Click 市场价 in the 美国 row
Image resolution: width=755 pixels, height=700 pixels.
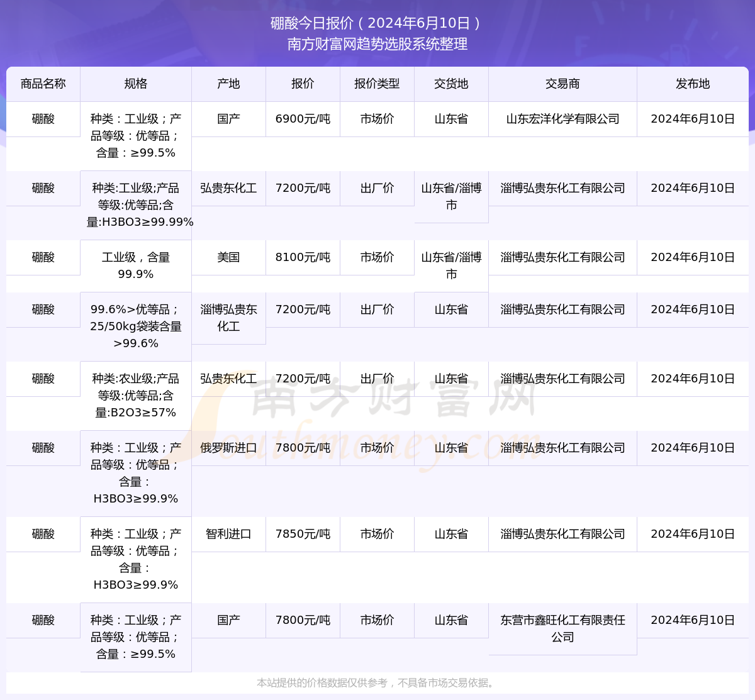(377, 257)
